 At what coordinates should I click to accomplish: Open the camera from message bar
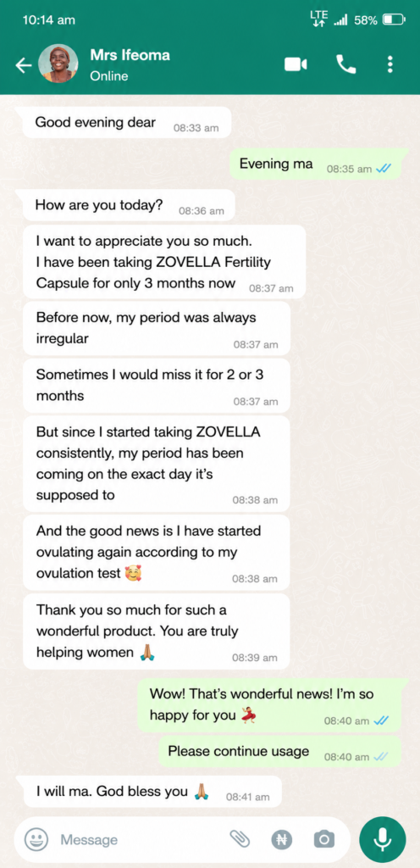click(x=323, y=840)
